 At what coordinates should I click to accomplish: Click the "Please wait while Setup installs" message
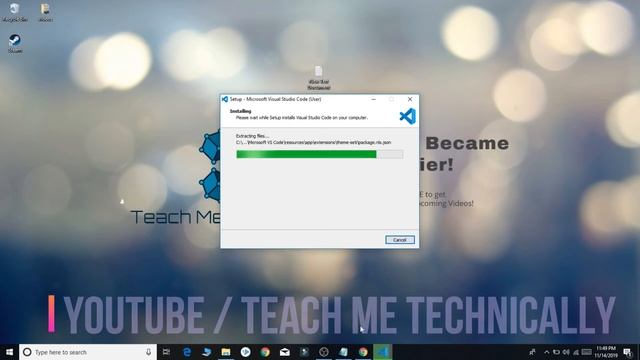pyautogui.click(x=302, y=118)
